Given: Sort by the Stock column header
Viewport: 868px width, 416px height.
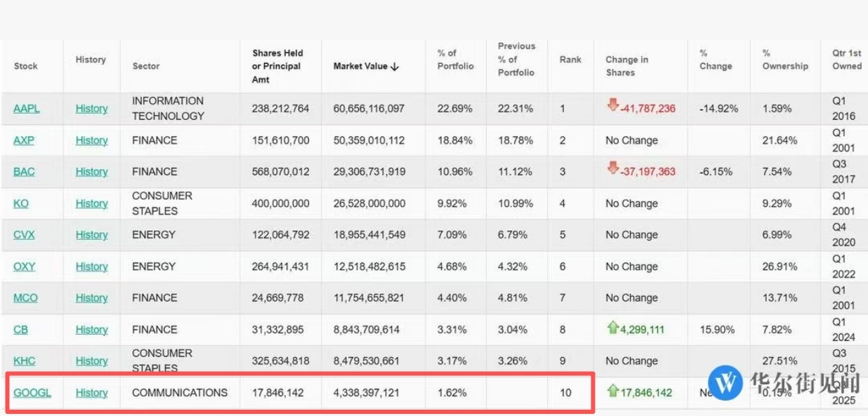Looking at the screenshot, I should tap(26, 66).
